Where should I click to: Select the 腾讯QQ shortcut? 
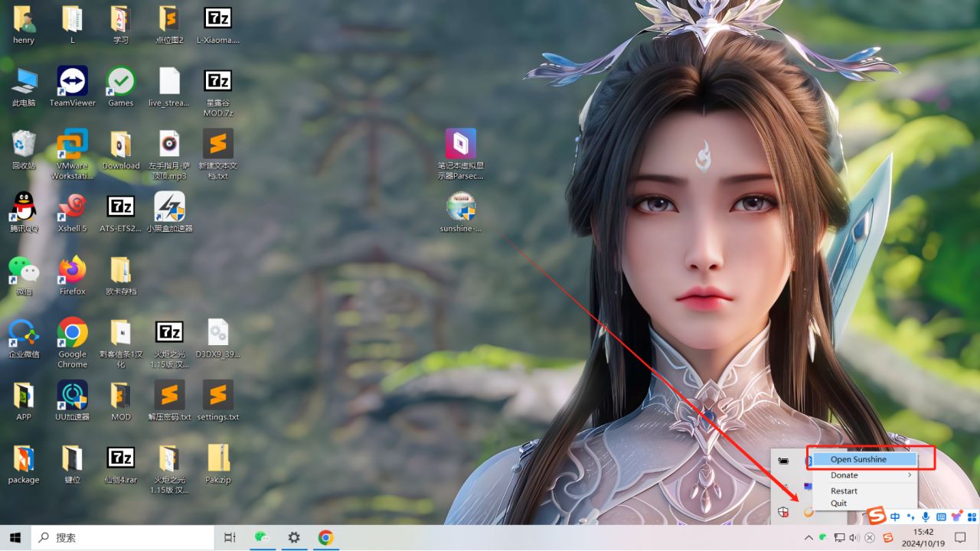click(x=24, y=213)
